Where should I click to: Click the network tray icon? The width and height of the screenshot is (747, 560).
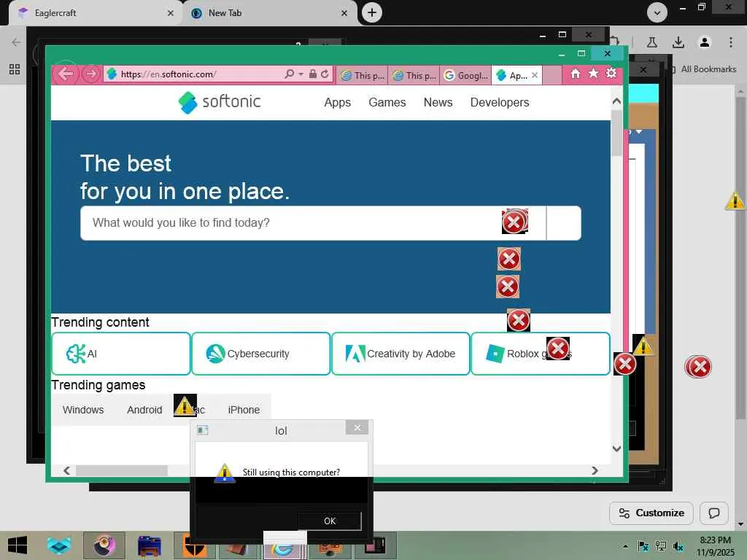[660, 545]
